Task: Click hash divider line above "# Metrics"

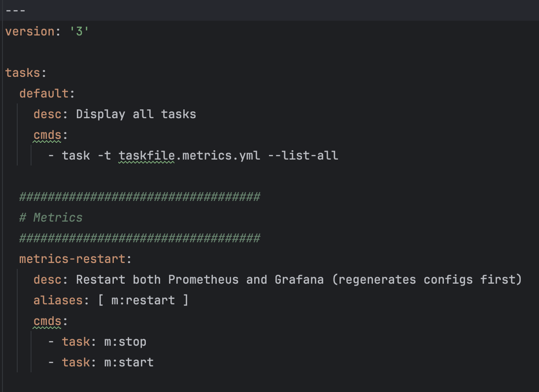Action: [x=139, y=197]
